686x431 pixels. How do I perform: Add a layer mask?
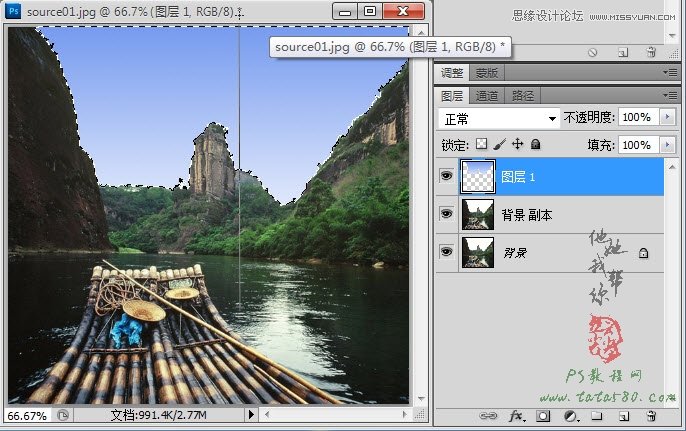pyautogui.click(x=543, y=416)
